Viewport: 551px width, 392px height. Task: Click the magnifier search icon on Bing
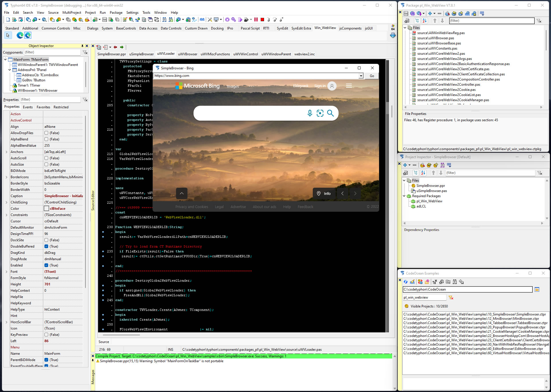pyautogui.click(x=331, y=113)
